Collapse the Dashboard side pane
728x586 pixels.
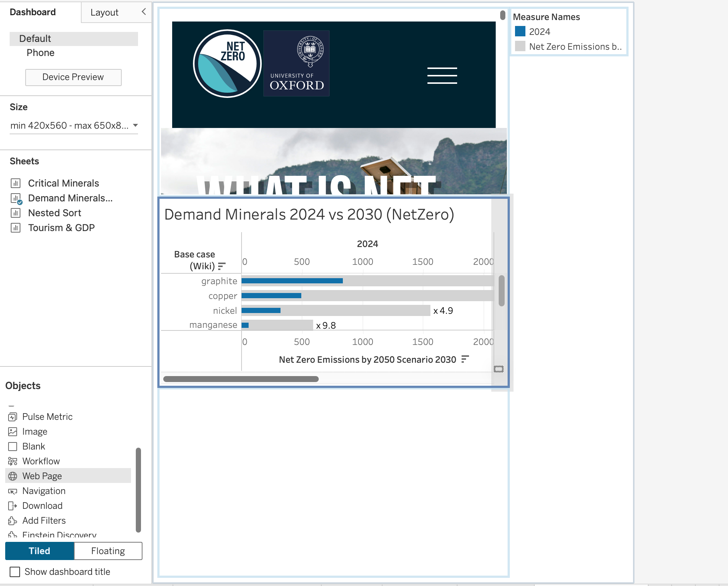coord(144,12)
